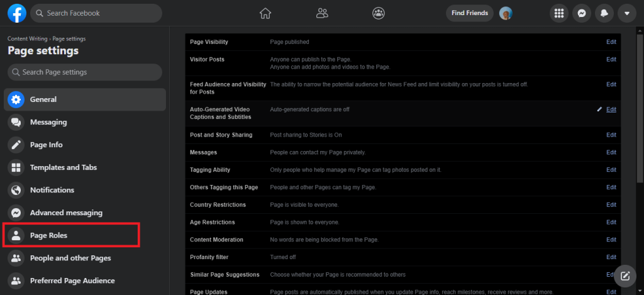This screenshot has height=295, width=644.
Task: Click the People and other Pages icon
Action: (x=16, y=258)
